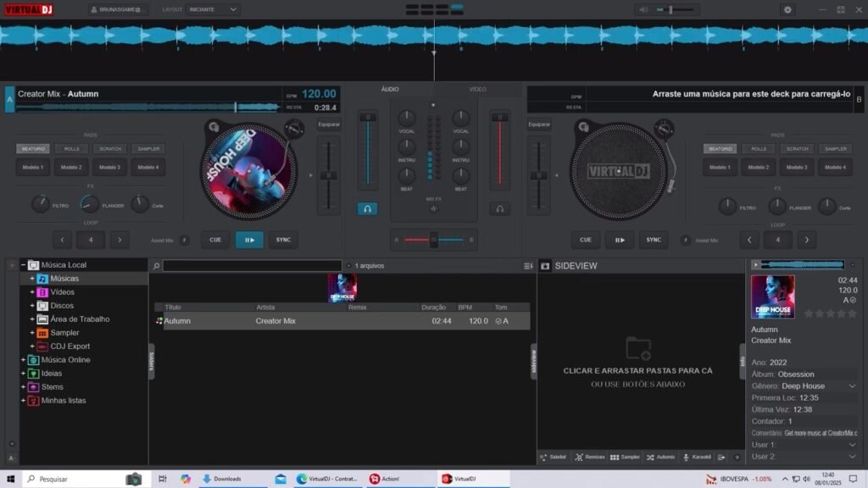Trigger Modelo 1 pad on deck A

[33, 167]
